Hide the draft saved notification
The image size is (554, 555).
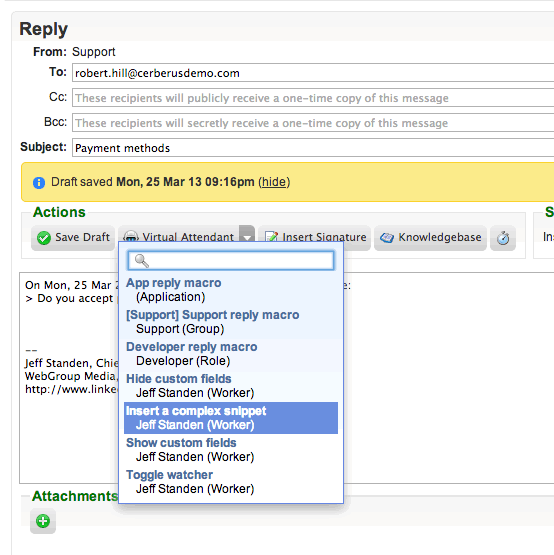(x=274, y=182)
